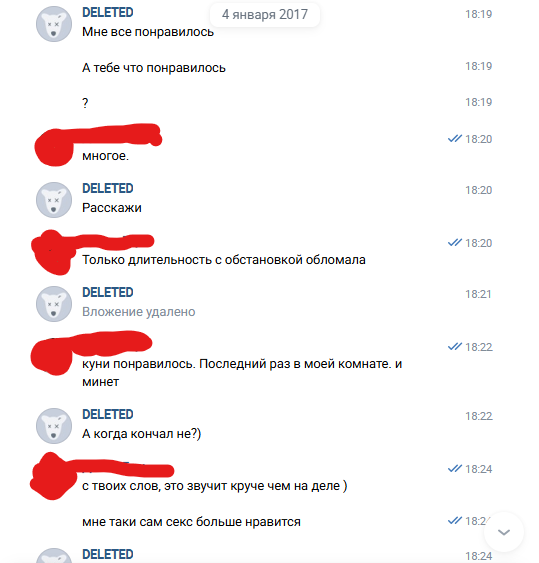The width and height of the screenshot is (539, 563).
Task: Open DELETED avatar beside 'Расскажи' message
Action: [54, 200]
